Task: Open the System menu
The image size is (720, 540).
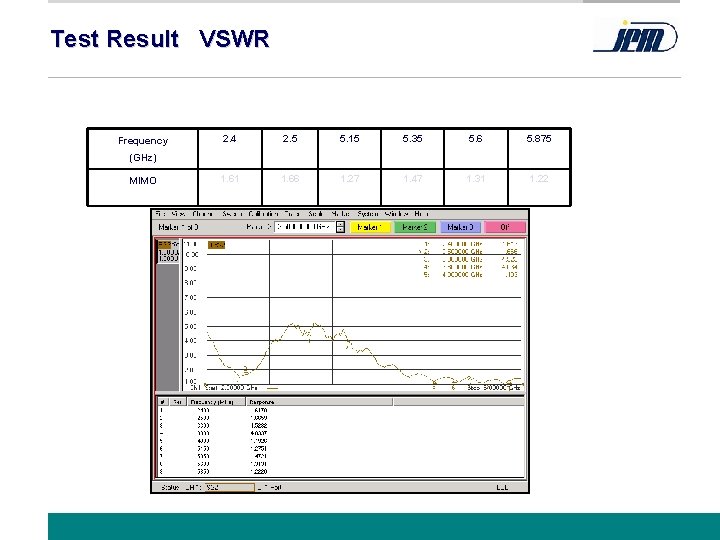Action: point(368,214)
